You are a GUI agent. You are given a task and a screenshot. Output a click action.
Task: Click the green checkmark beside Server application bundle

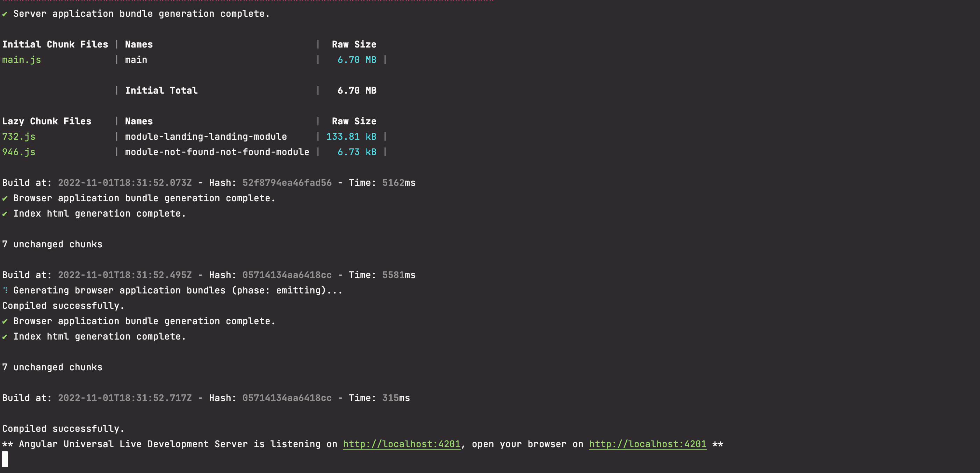click(5, 14)
